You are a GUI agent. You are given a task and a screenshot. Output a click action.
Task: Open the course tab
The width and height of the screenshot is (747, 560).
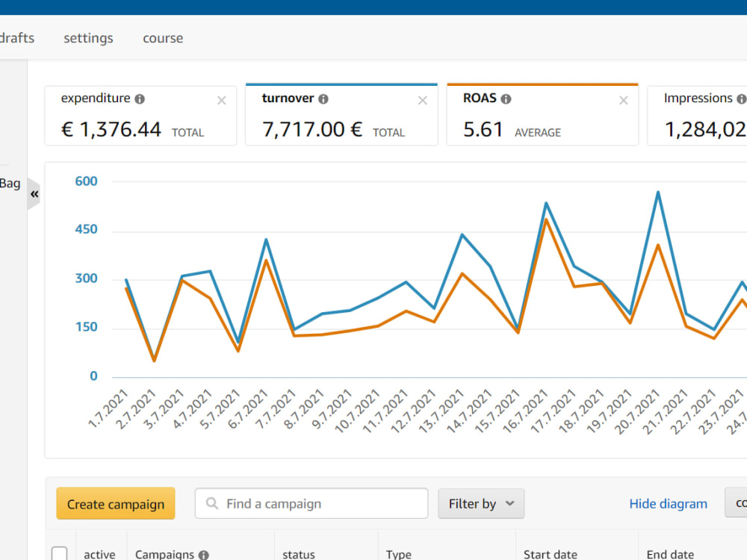pos(163,38)
